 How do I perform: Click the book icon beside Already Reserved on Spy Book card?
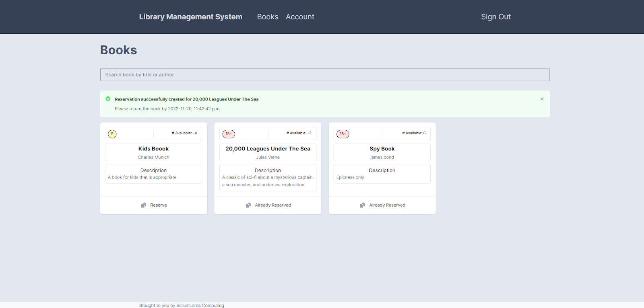tap(363, 205)
